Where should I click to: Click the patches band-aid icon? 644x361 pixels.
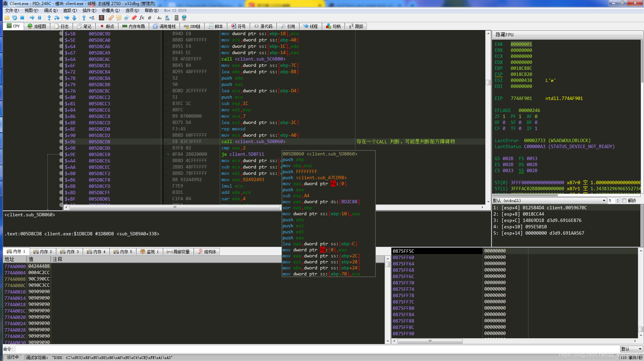(111, 18)
